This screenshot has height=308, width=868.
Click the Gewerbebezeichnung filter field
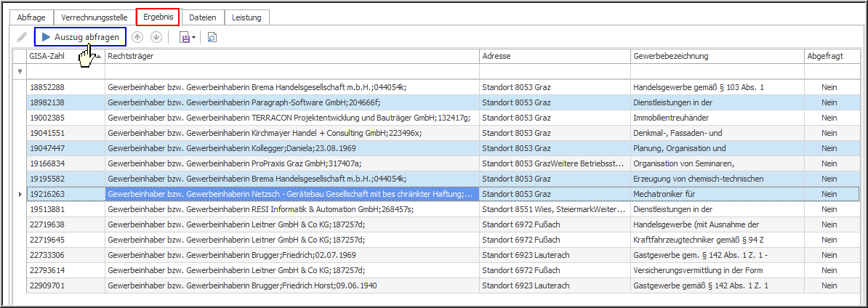tap(717, 72)
